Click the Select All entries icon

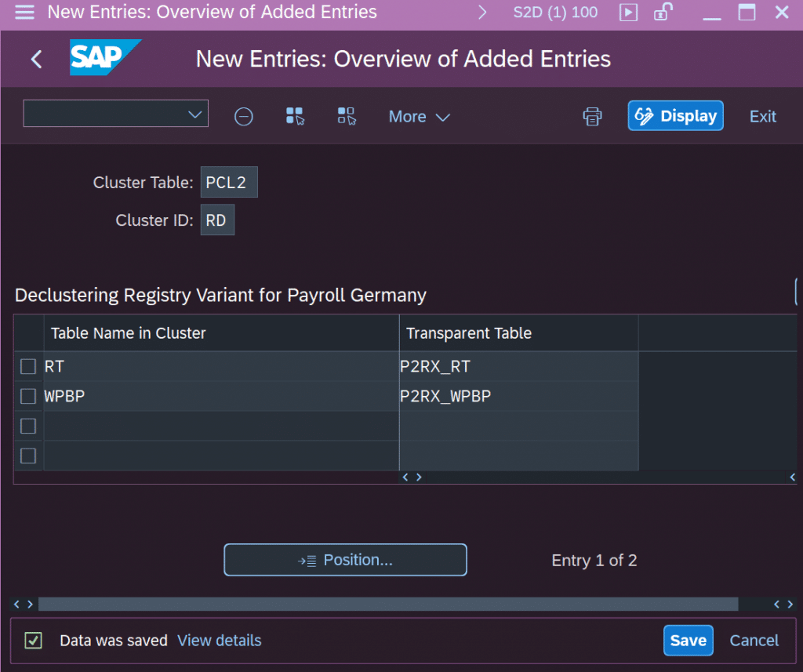point(295,116)
